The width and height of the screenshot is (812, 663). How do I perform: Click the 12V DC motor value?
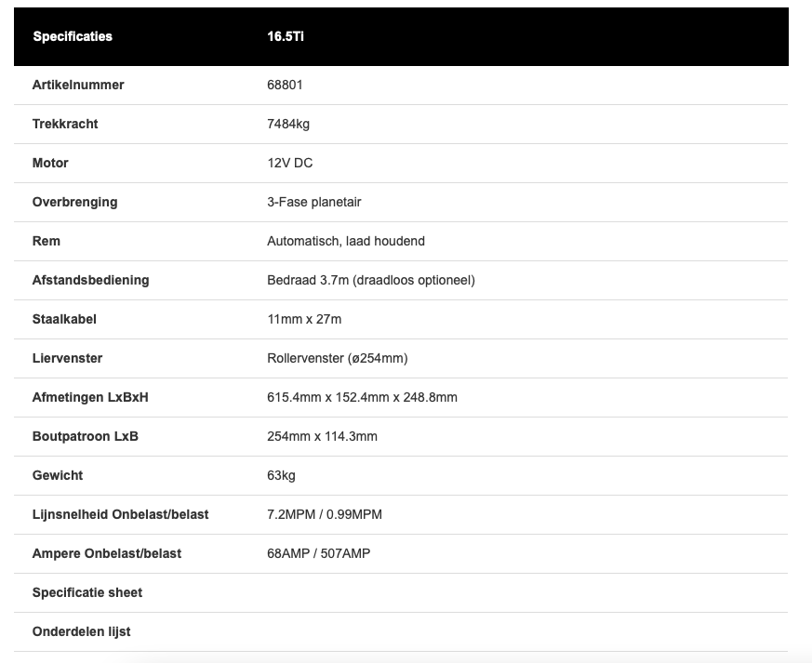[290, 163]
